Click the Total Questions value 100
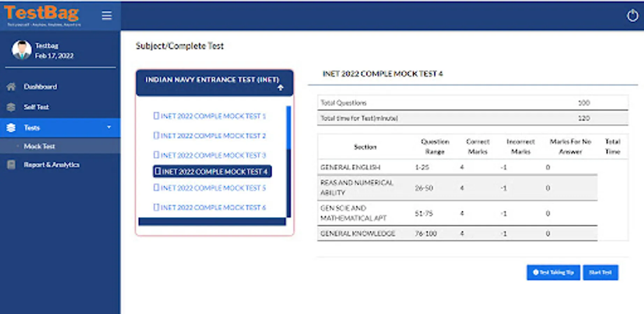This screenshot has width=644, height=314. tap(584, 103)
